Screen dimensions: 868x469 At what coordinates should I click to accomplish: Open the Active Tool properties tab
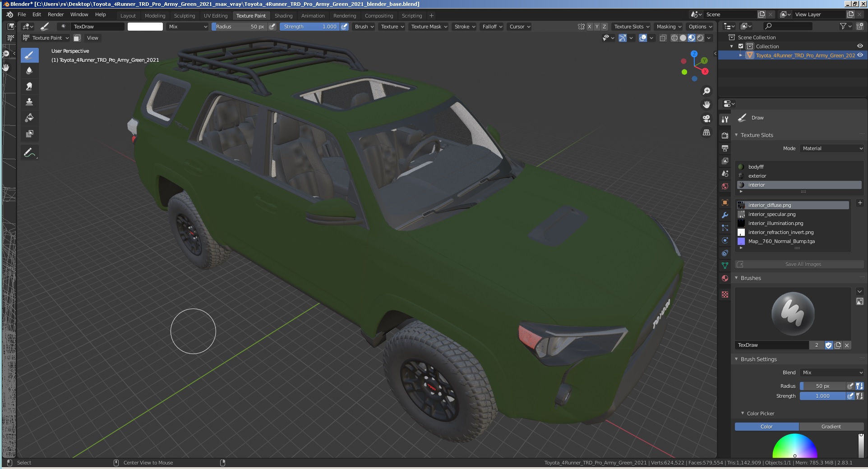(725, 120)
